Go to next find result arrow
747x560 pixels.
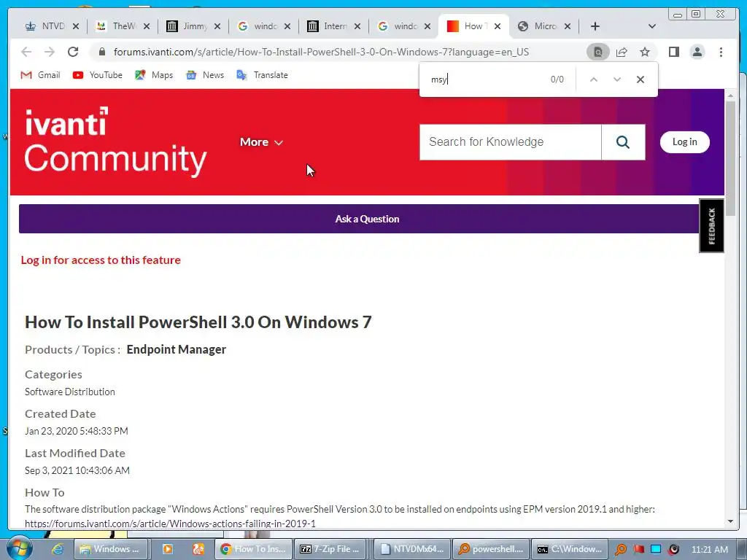617,79
